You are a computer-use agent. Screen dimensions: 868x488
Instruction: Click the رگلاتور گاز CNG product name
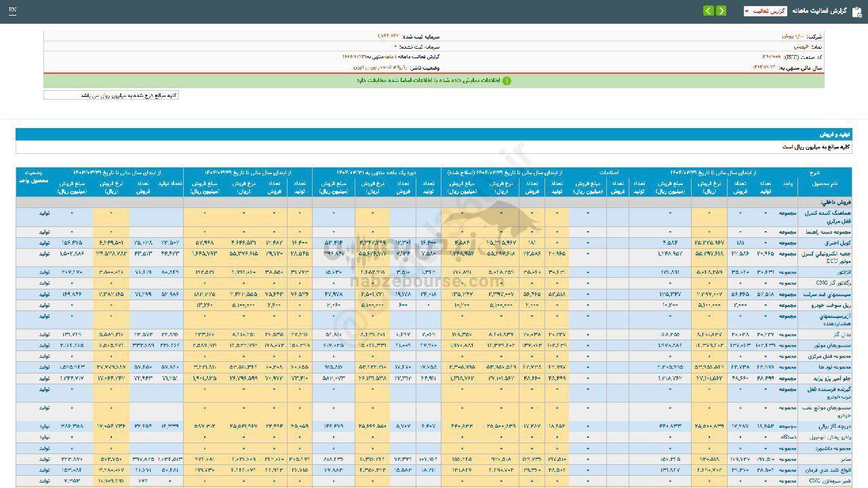pos(825,283)
